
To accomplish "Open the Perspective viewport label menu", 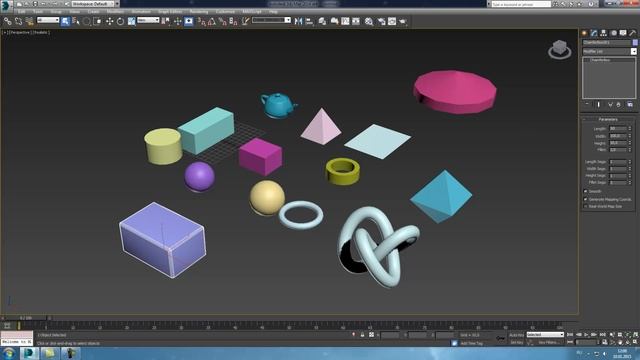I will [x=20, y=32].
